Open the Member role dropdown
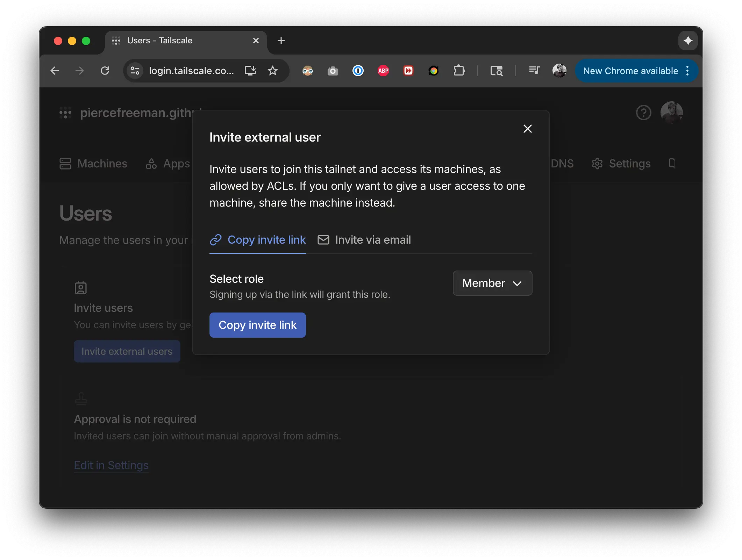This screenshot has width=742, height=560. tap(492, 283)
